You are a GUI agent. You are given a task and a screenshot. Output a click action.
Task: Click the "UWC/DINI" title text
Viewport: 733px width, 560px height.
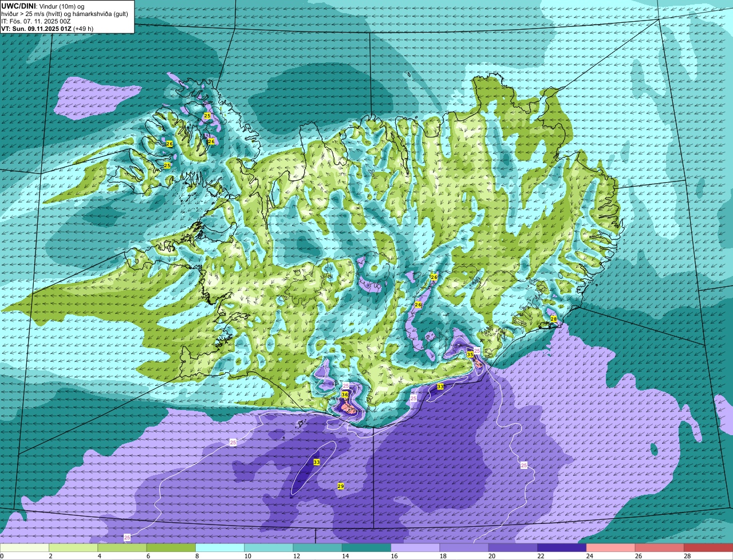point(18,6)
